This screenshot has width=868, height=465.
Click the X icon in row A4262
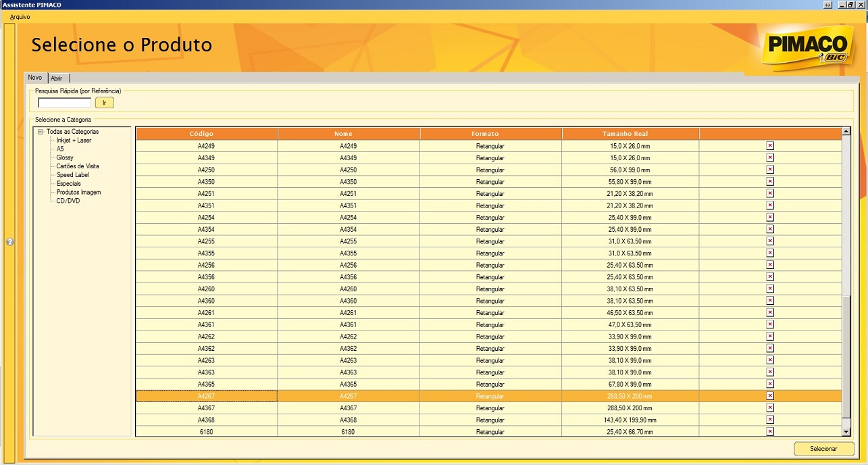coord(770,336)
